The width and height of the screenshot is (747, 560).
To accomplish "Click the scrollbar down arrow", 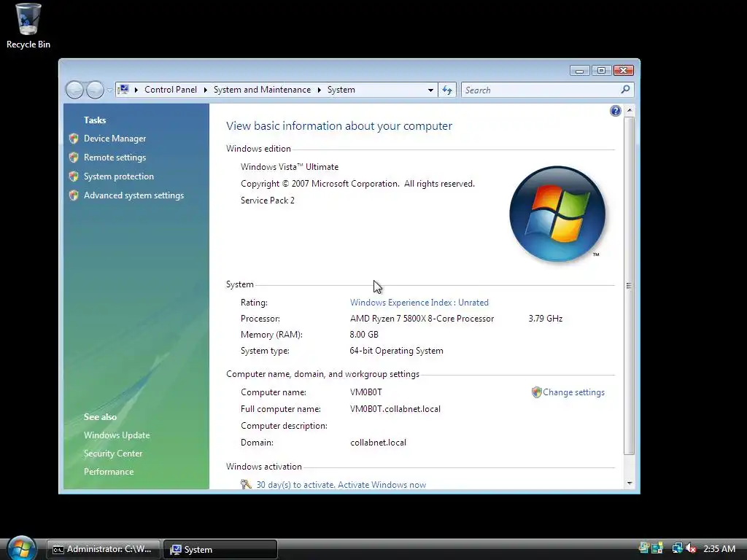I will pyautogui.click(x=630, y=483).
